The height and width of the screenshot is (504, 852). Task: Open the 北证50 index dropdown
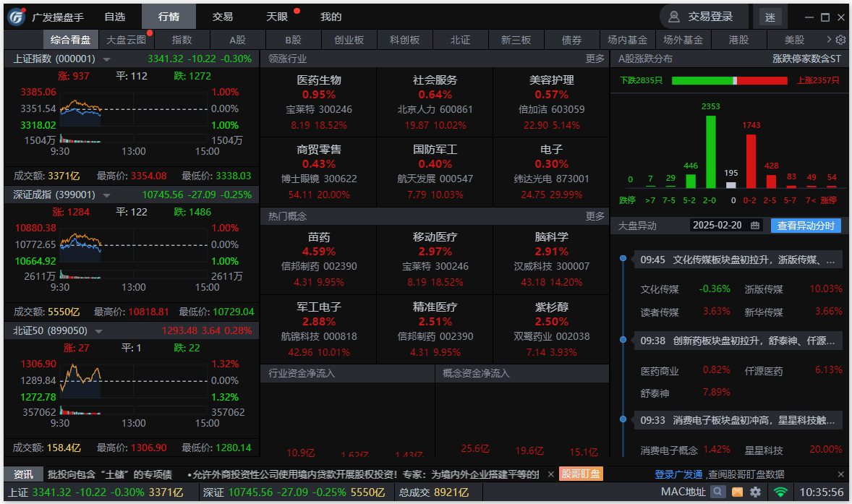pos(99,330)
